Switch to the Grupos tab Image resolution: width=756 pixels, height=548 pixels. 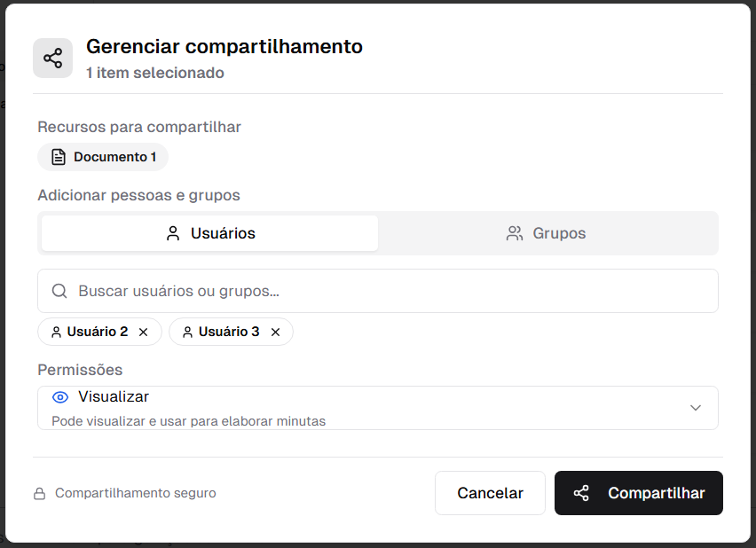coord(547,233)
